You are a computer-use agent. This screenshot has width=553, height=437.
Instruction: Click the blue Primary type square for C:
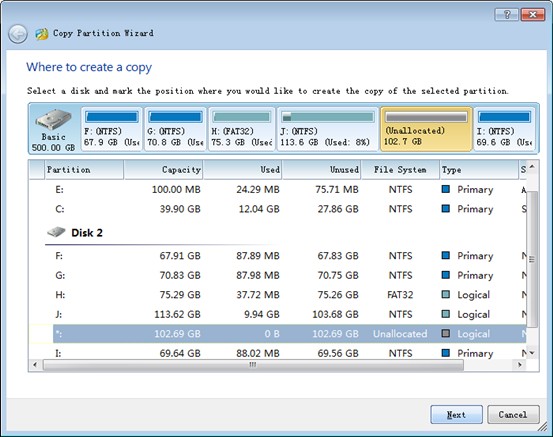(x=446, y=208)
